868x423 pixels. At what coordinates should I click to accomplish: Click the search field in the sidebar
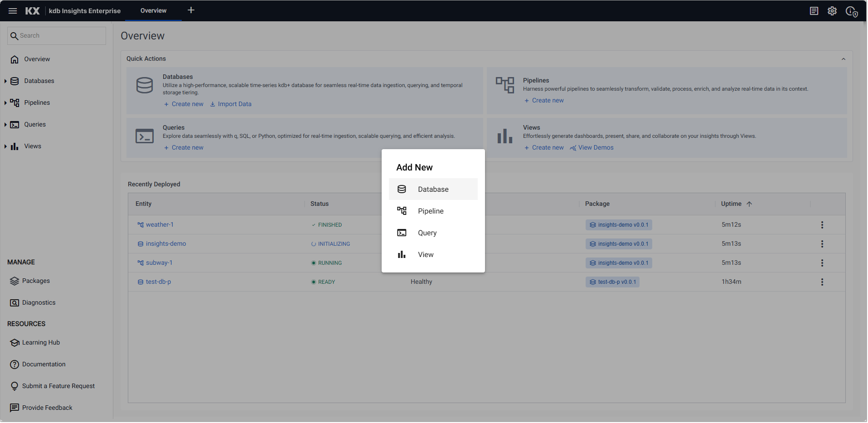[x=56, y=35]
